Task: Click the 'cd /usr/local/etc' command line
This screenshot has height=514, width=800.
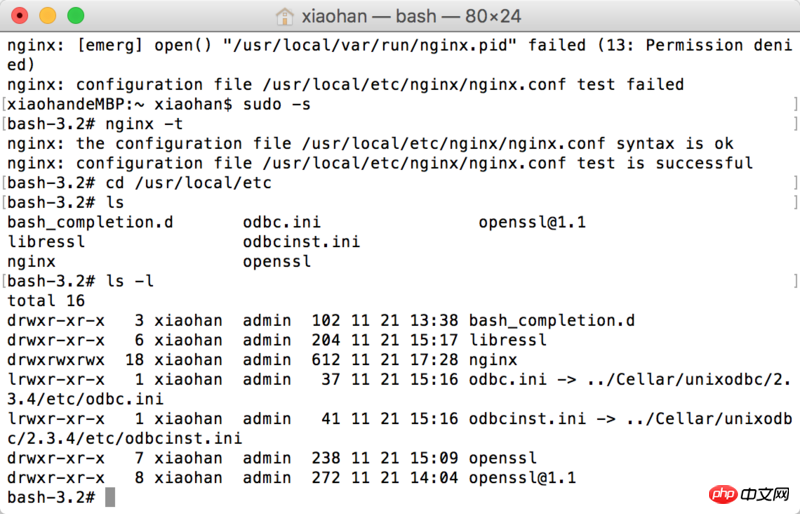Action: tap(139, 183)
